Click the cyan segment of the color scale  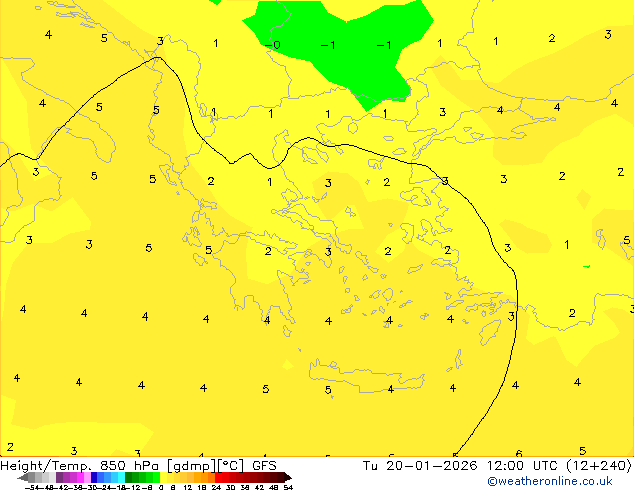121,477
